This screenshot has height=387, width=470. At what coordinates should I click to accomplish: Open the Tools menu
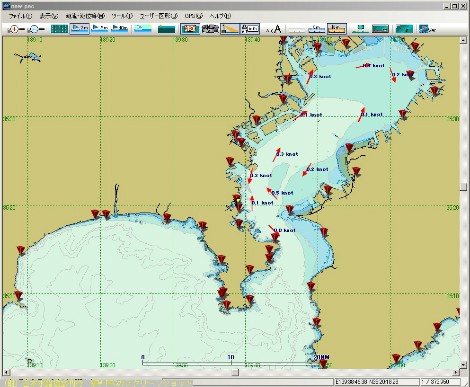(x=122, y=16)
